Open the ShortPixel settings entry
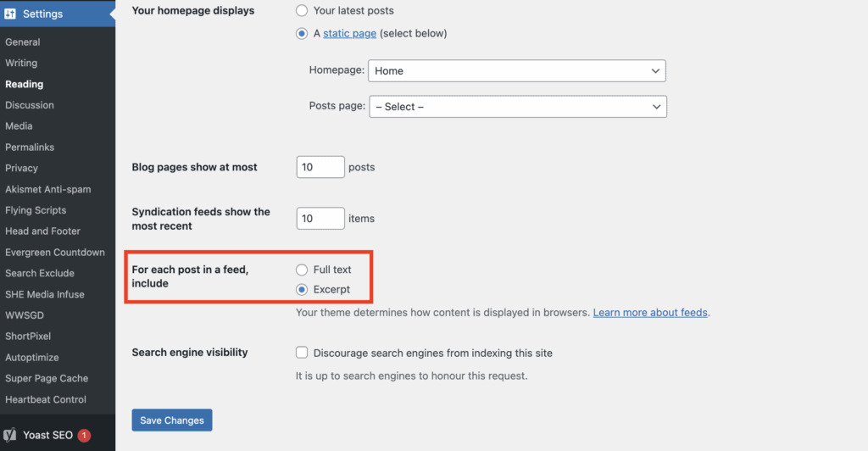Image resolution: width=868 pixels, height=451 pixels. [28, 337]
